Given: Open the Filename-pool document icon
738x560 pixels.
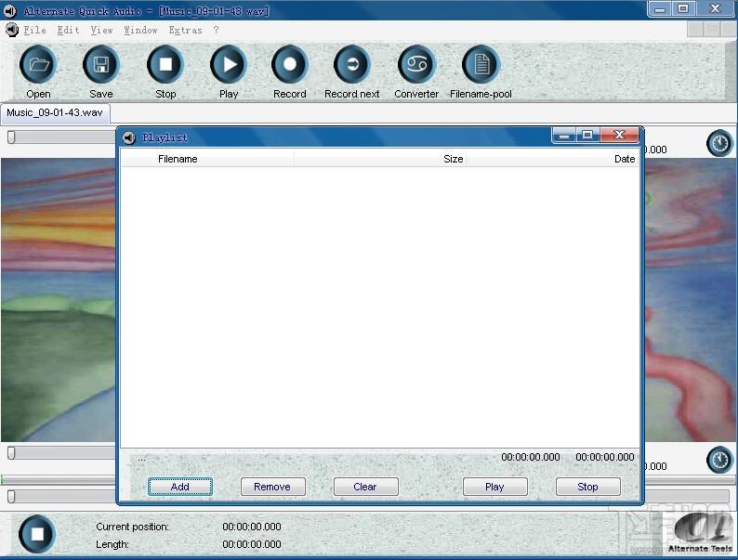Looking at the screenshot, I should (481, 64).
